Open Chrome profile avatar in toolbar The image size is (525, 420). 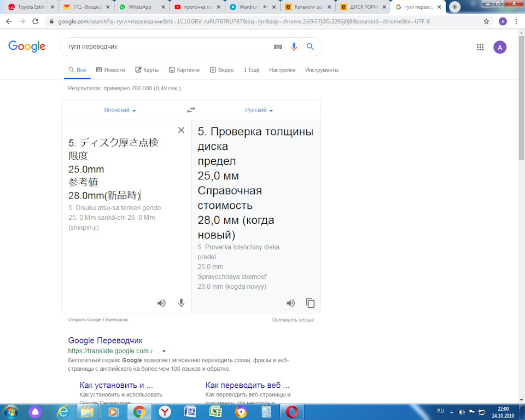503,21
